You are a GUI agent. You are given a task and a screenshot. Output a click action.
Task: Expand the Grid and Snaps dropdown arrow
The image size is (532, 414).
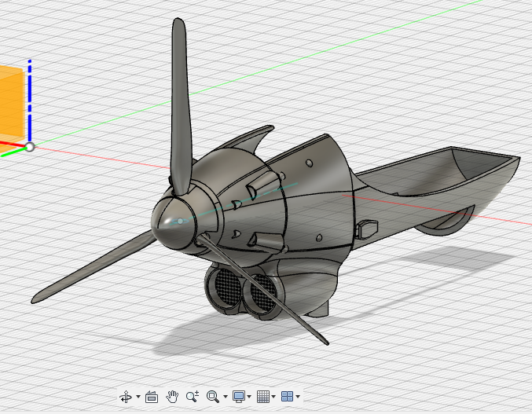pos(273,397)
